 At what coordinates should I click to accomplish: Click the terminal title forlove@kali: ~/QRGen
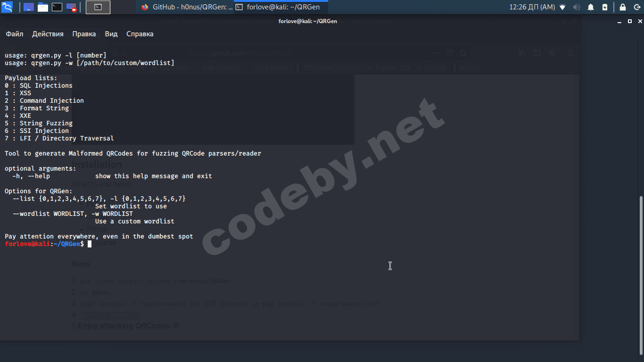point(308,21)
